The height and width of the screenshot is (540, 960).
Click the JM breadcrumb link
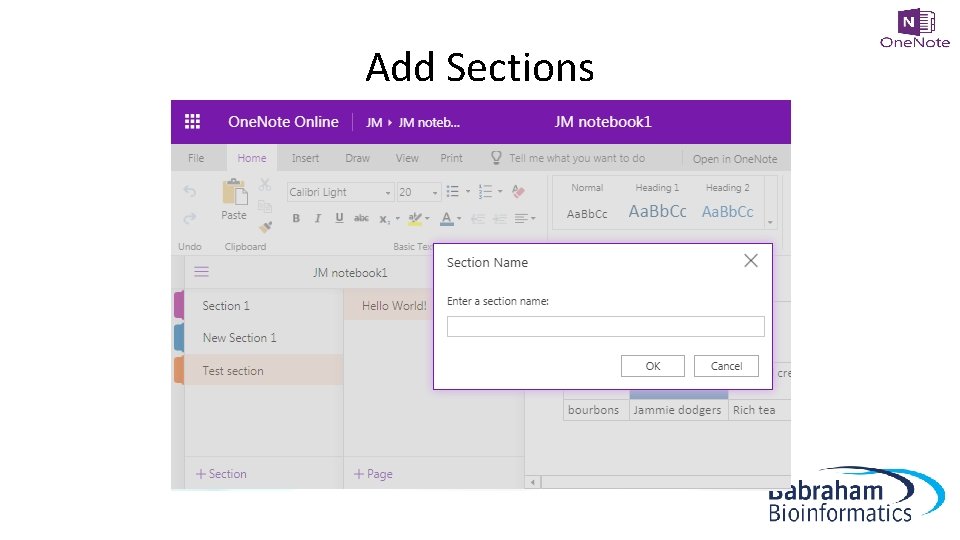click(x=373, y=122)
